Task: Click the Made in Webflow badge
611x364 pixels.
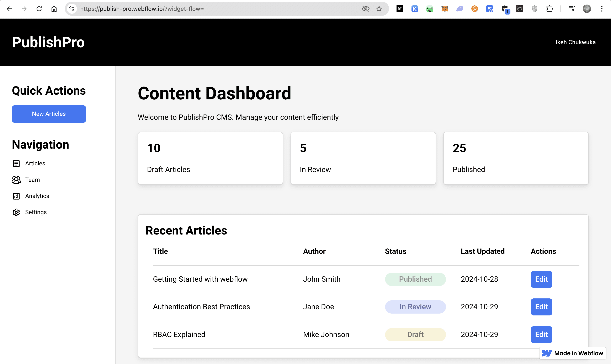Action: (x=572, y=353)
